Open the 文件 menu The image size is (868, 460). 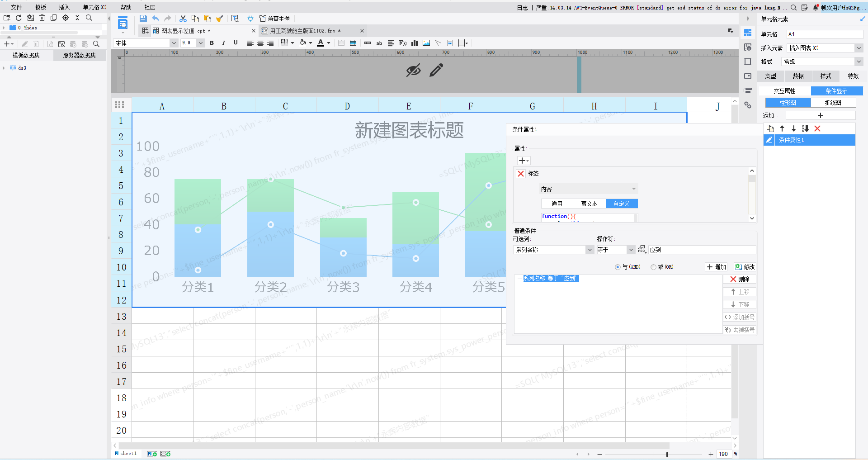16,7
